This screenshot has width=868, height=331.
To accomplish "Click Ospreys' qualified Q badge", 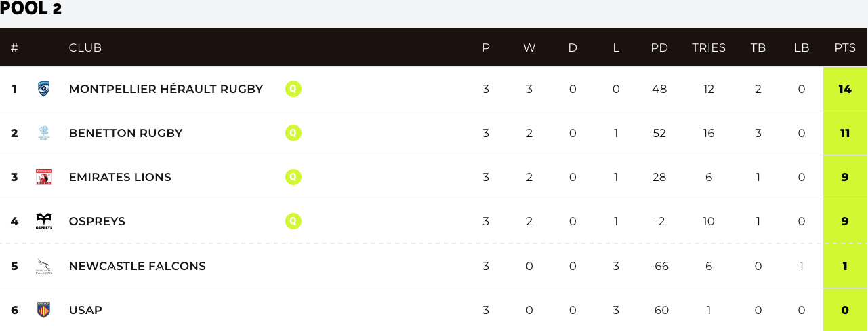I will pos(293,221).
